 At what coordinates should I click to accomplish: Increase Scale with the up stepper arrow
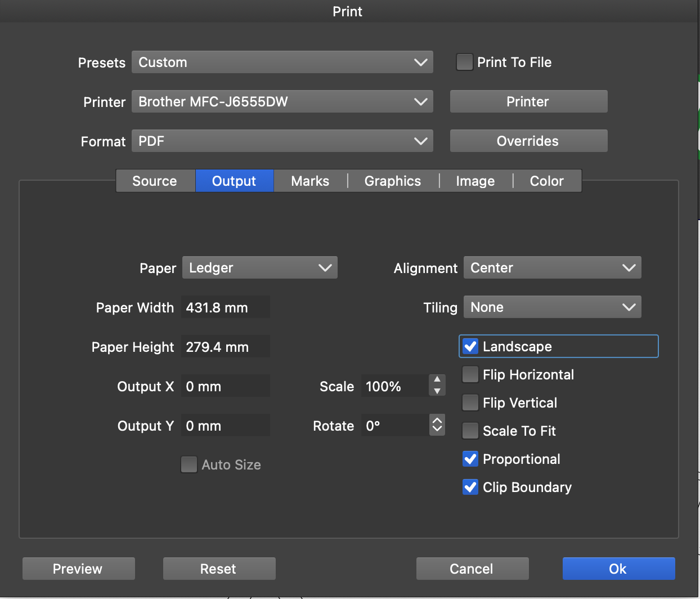click(x=437, y=380)
